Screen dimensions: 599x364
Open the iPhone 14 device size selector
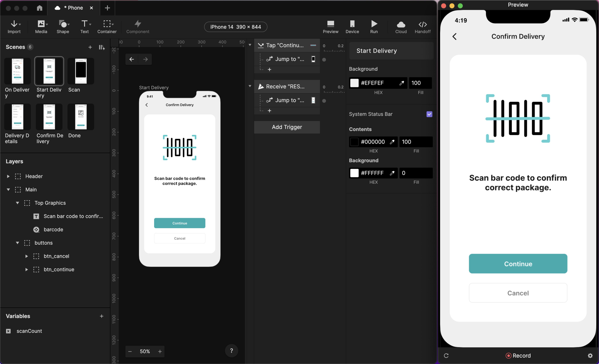coord(235,27)
